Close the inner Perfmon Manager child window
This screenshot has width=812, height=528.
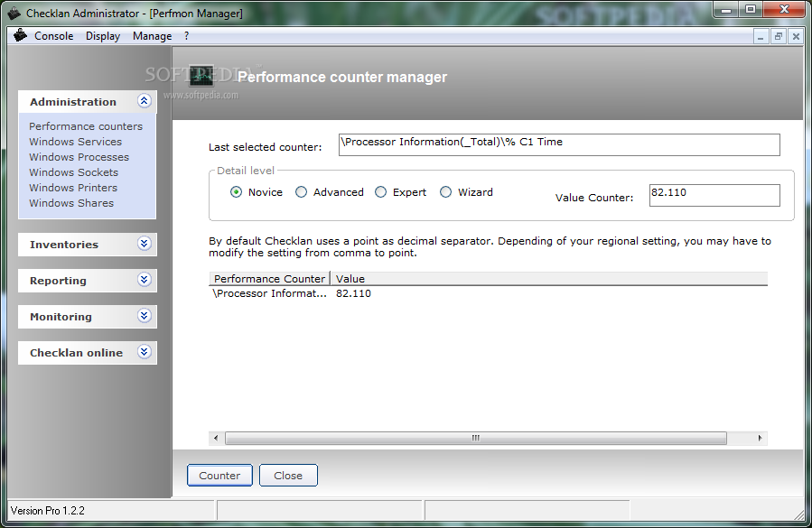coord(796,37)
